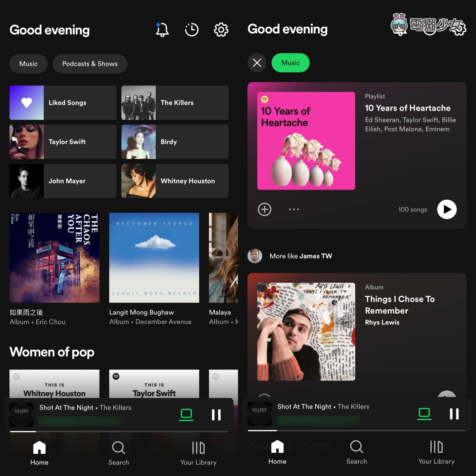This screenshot has width=476, height=476.
Task: Open Settings using the gear icon
Action: 221,29
